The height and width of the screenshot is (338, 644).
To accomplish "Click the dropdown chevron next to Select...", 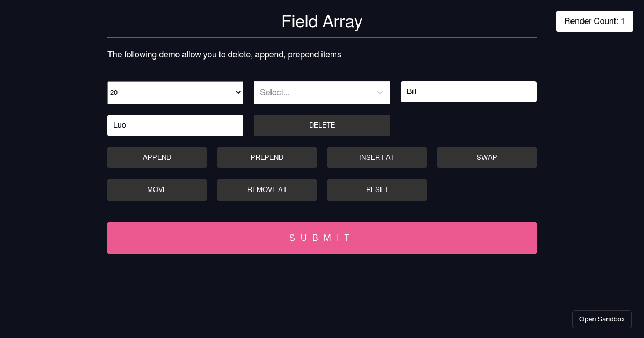I will pos(380,92).
